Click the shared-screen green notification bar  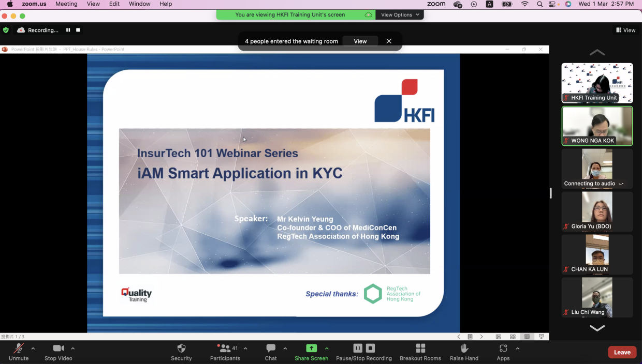click(x=296, y=15)
